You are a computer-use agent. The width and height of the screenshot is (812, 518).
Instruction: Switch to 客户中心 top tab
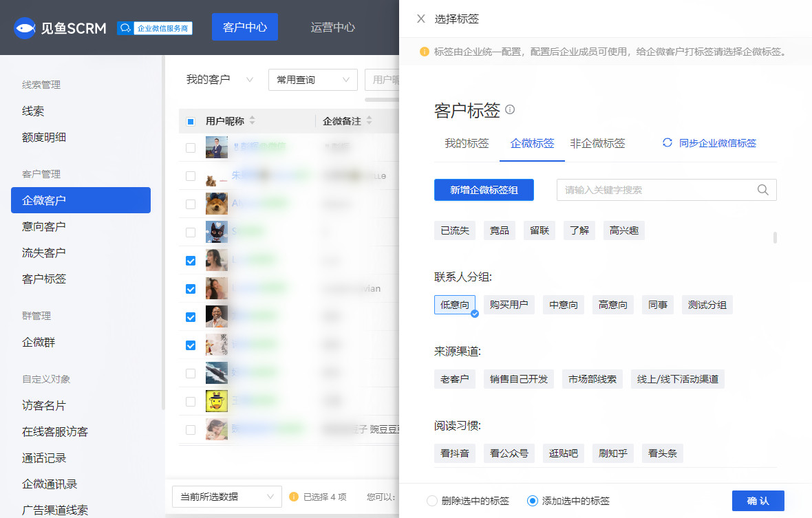click(x=245, y=28)
